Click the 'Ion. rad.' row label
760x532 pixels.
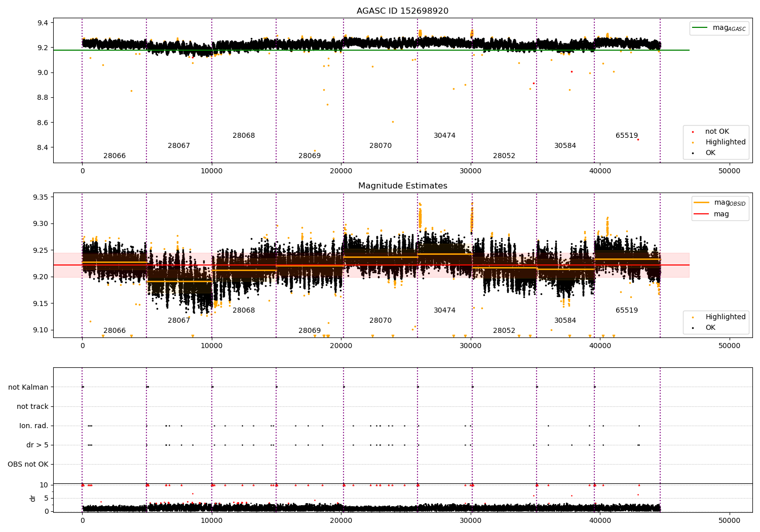pos(34,426)
